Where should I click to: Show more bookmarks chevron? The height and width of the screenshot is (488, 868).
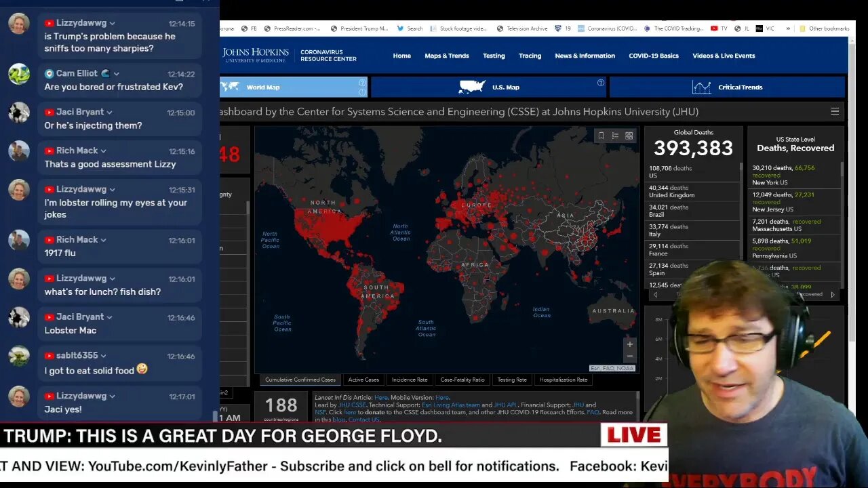(788, 28)
